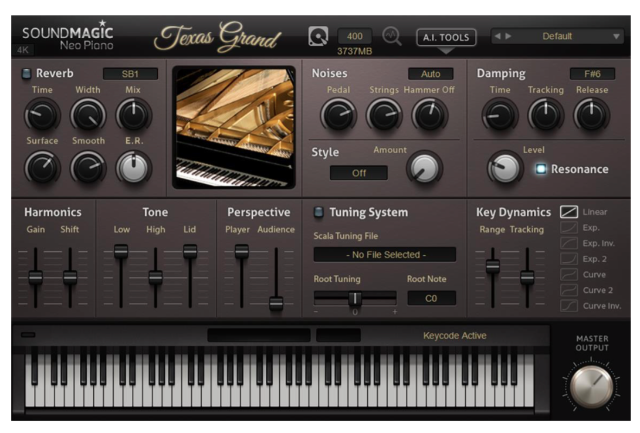Image resolution: width=640 pixels, height=433 pixels.
Task: Click the Reverb Surface knob
Action: click(42, 167)
